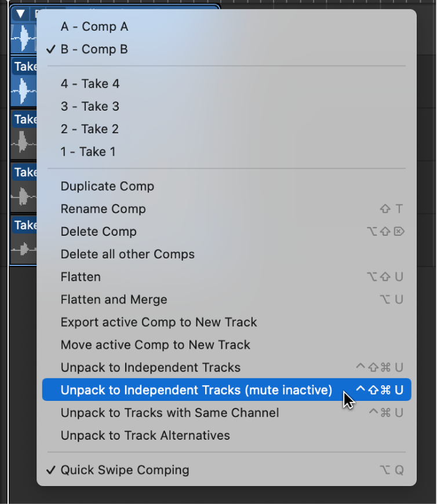Click the topmost Take lane name label
437x504 pixels.
click(x=24, y=66)
